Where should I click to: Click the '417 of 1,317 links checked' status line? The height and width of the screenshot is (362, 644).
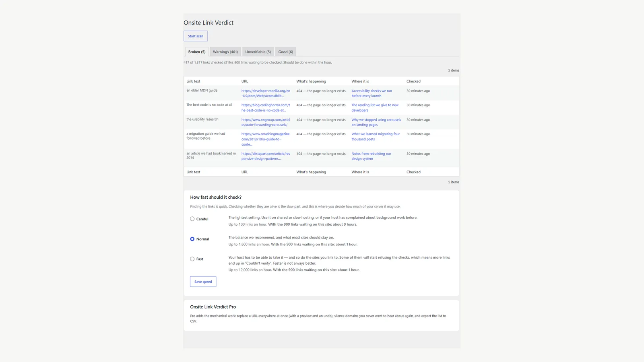(x=258, y=63)
